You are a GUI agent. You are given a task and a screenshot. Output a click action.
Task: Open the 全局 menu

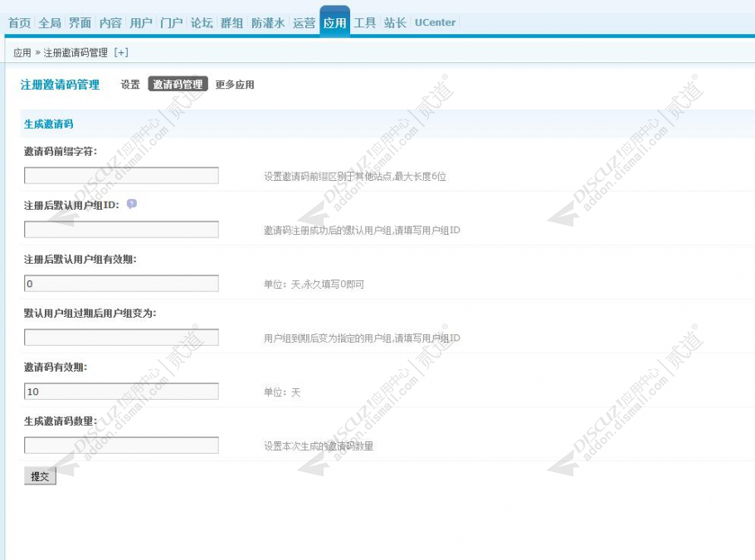50,23
